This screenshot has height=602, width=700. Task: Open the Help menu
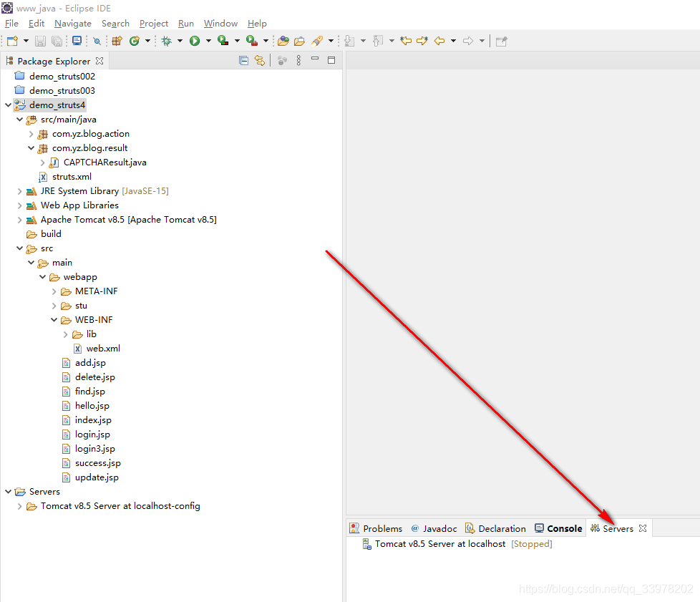coord(257,23)
